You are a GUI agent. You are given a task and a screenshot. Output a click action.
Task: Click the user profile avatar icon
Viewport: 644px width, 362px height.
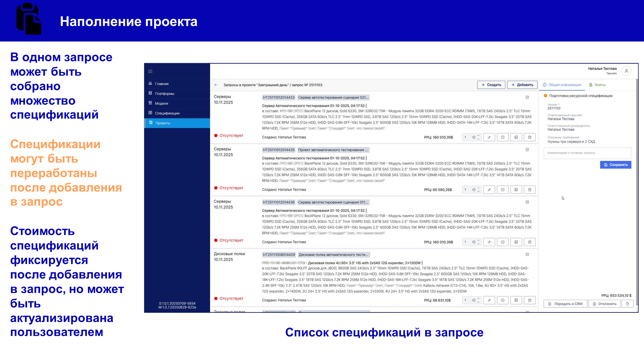(x=626, y=71)
